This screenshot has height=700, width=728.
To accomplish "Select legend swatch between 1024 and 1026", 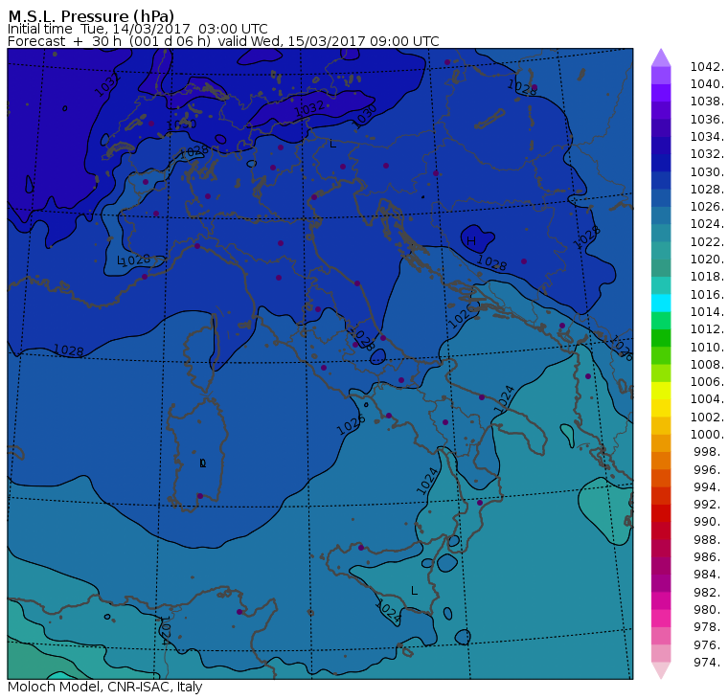I will (661, 215).
